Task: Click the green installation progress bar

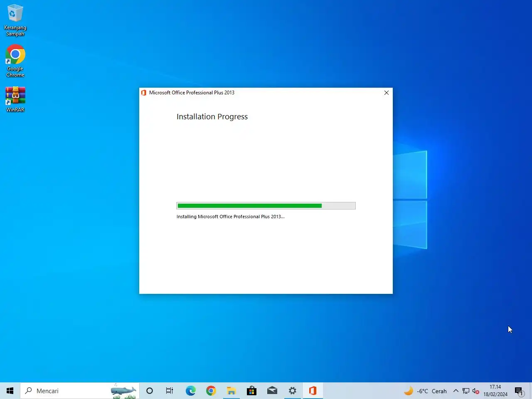Action: click(x=266, y=206)
